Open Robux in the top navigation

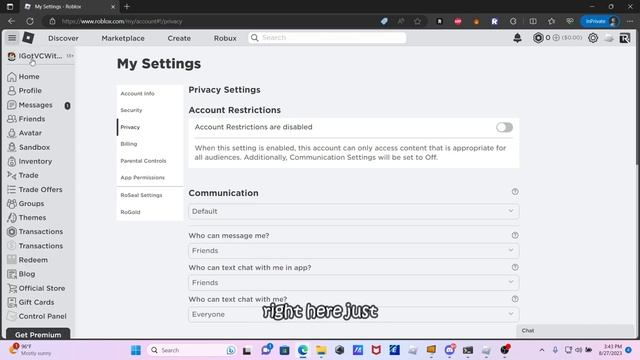(225, 38)
